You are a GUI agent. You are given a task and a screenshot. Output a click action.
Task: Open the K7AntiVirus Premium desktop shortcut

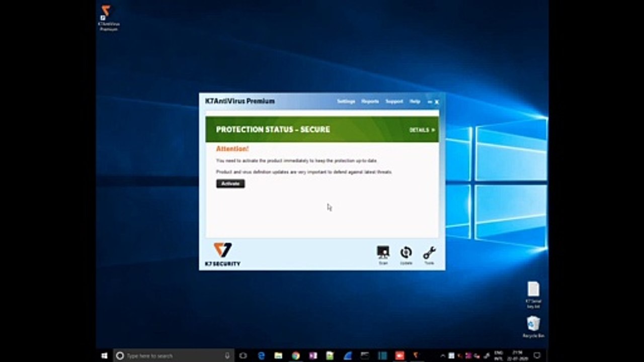click(108, 19)
